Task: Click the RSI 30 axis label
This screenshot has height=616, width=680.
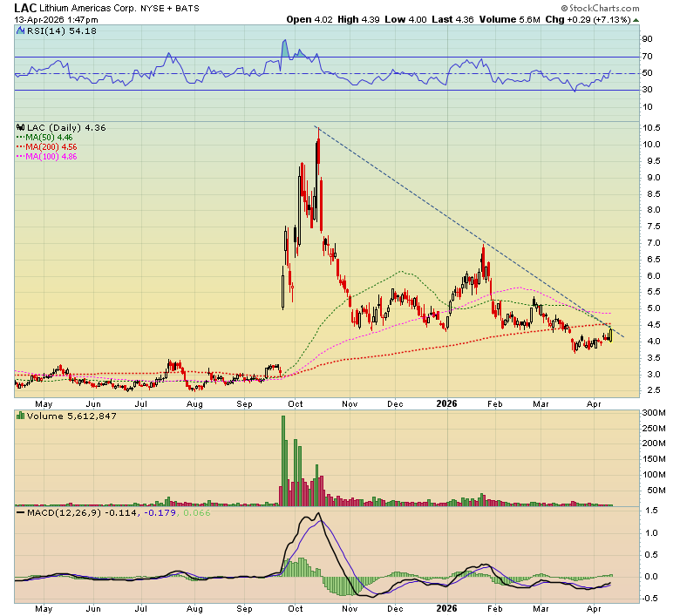Action: (x=647, y=89)
